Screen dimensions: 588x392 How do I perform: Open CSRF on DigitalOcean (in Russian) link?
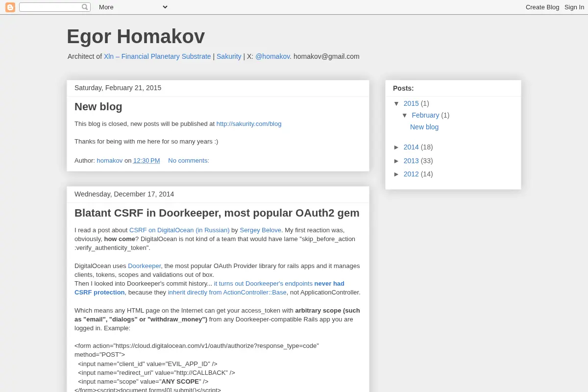pyautogui.click(x=179, y=230)
